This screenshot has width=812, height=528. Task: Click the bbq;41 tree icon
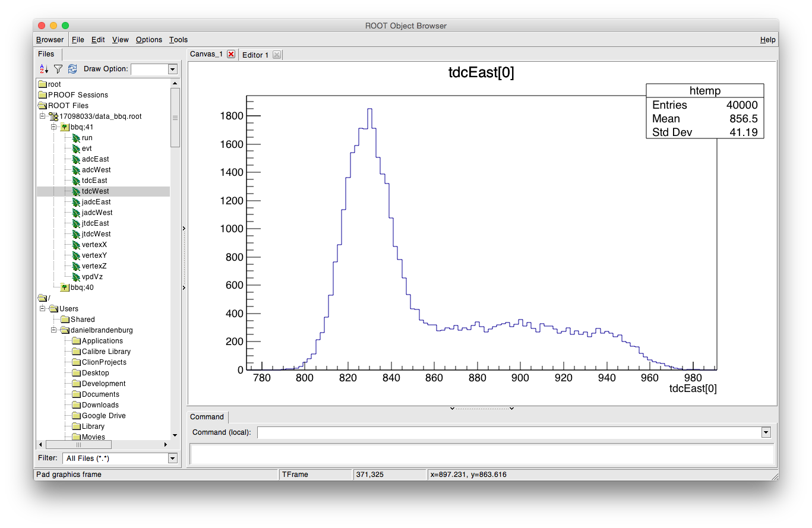tap(65, 127)
